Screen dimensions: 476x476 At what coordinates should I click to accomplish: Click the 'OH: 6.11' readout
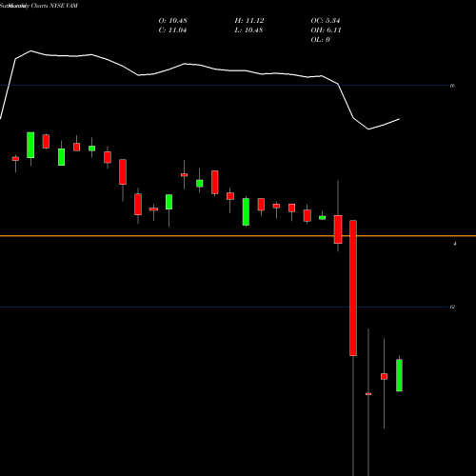pyautogui.click(x=326, y=30)
